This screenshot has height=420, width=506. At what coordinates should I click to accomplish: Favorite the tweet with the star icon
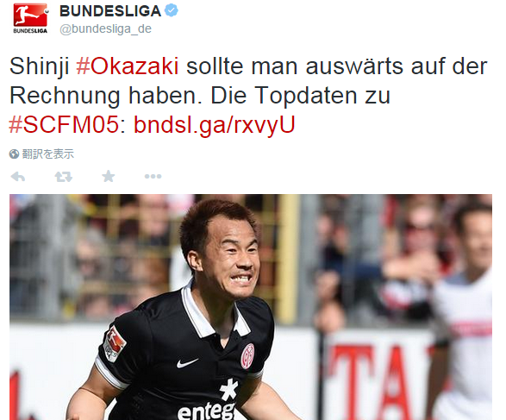[108, 176]
